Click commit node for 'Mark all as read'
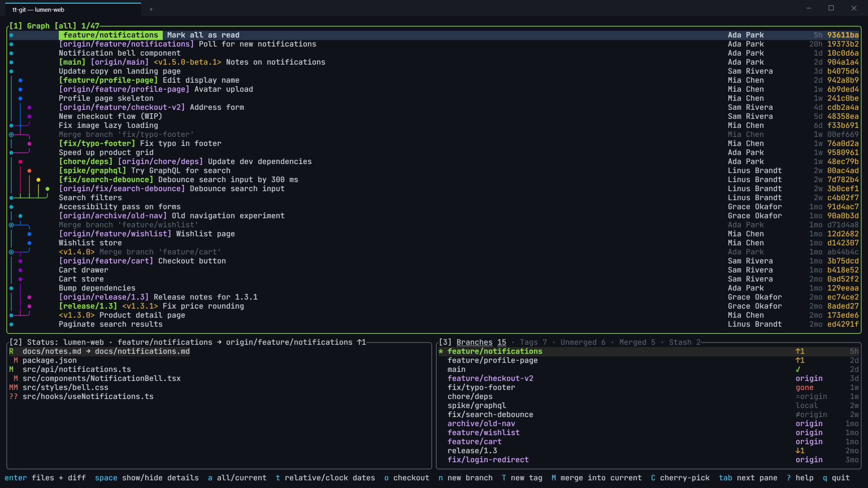This screenshot has width=868, height=488. click(11, 35)
